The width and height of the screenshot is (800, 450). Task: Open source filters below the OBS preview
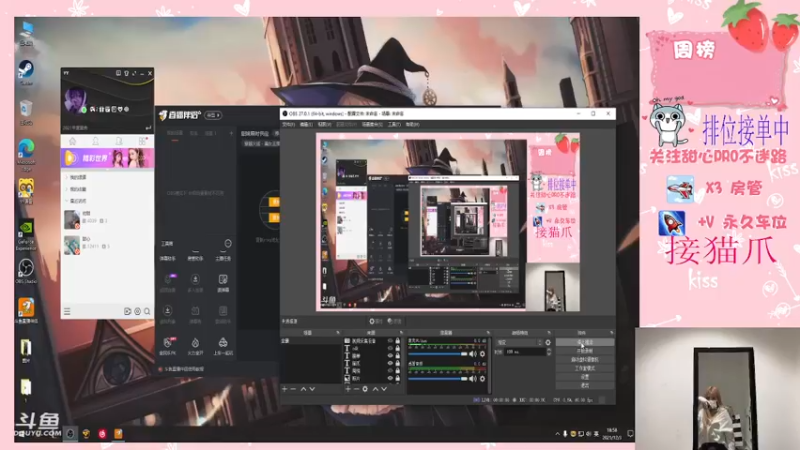pos(394,321)
